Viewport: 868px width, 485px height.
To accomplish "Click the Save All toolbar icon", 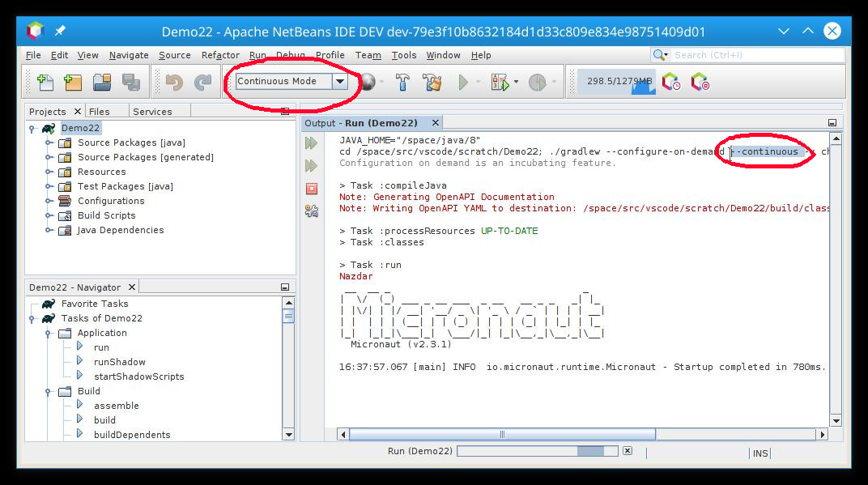I will 131,83.
